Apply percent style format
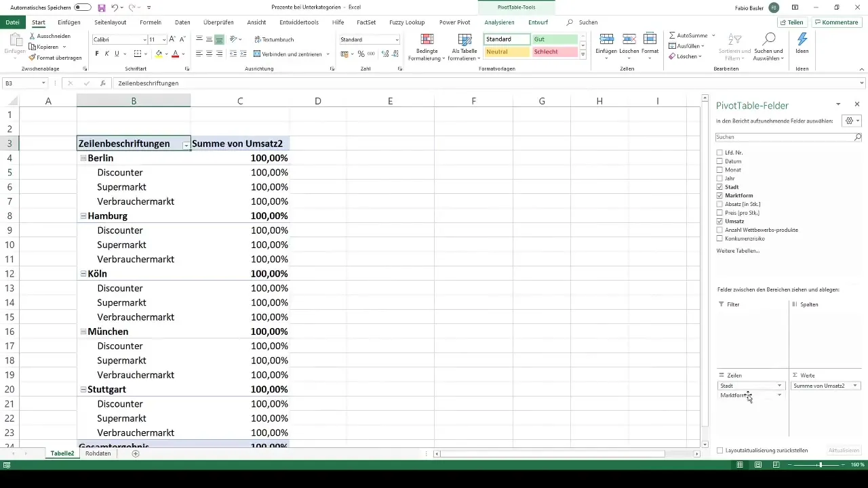Screen dimensions: 868x488 pos(361,54)
